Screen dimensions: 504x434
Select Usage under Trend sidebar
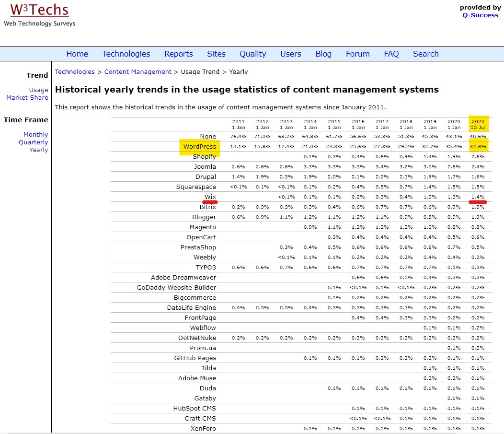(x=39, y=90)
